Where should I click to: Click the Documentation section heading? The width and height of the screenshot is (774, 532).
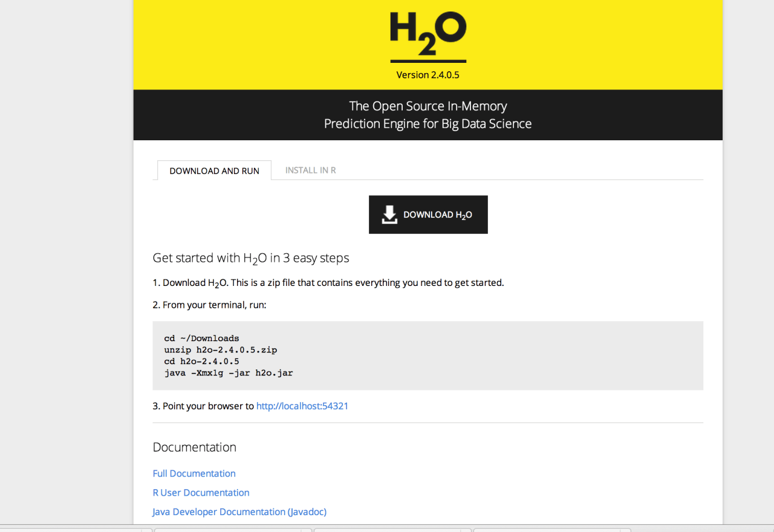tap(194, 447)
